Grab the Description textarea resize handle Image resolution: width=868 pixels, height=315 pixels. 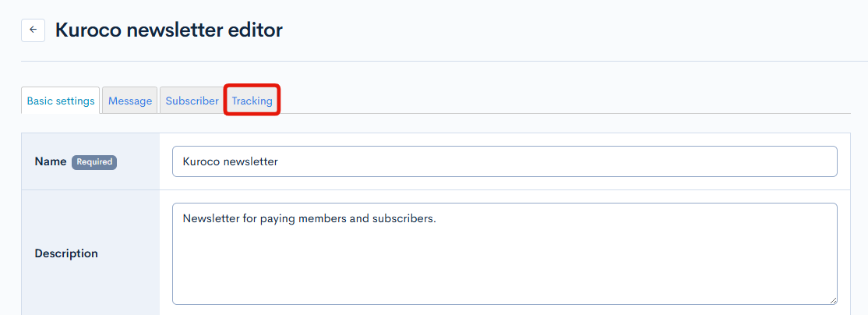832,299
